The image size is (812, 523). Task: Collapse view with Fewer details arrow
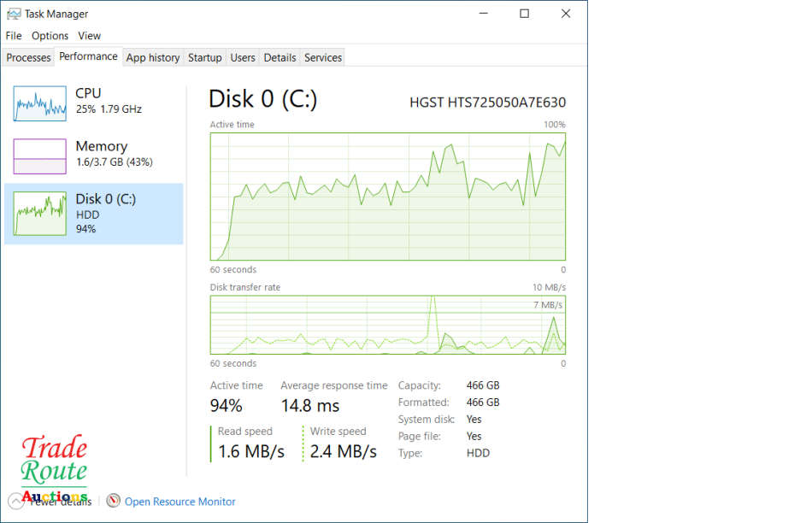[15, 502]
